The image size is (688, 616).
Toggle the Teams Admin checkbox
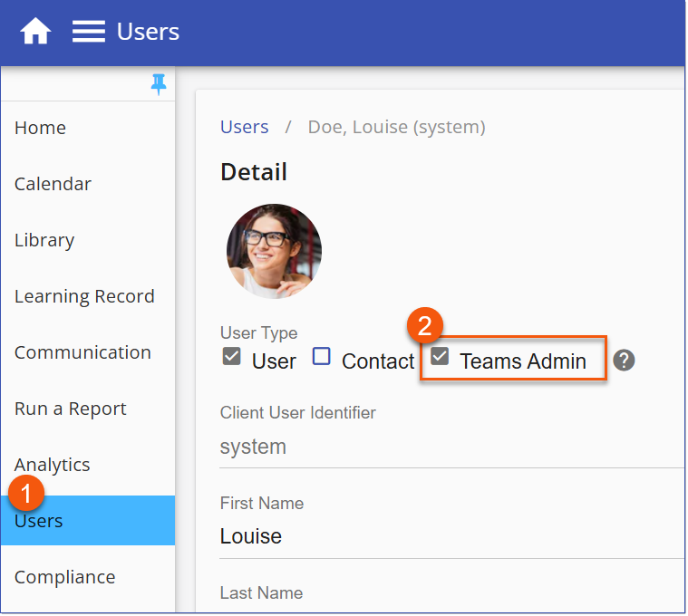440,356
